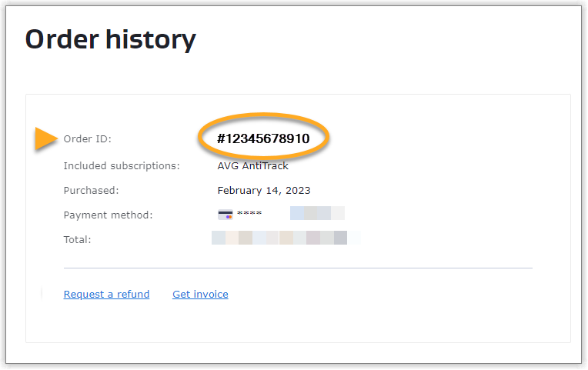Click the masked card asterisks
This screenshot has width=588, height=370.
click(249, 213)
